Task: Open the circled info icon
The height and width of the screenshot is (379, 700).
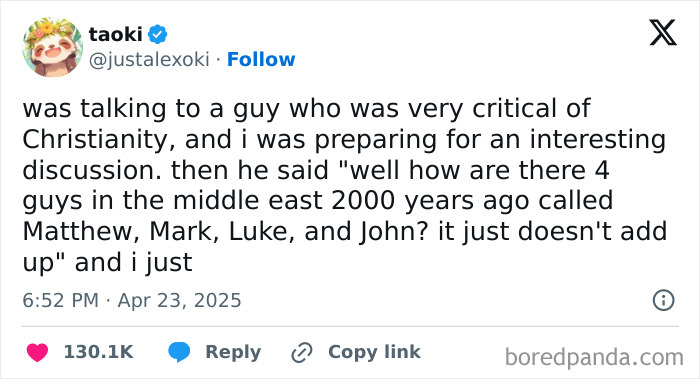Action: [663, 300]
